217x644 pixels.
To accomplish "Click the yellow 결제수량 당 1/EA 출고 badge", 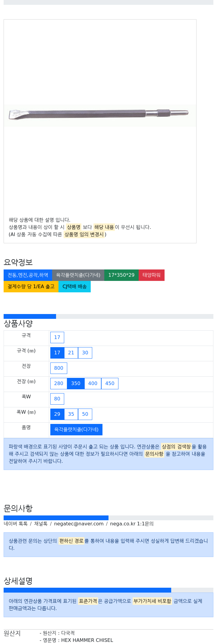I will click(x=31, y=287).
